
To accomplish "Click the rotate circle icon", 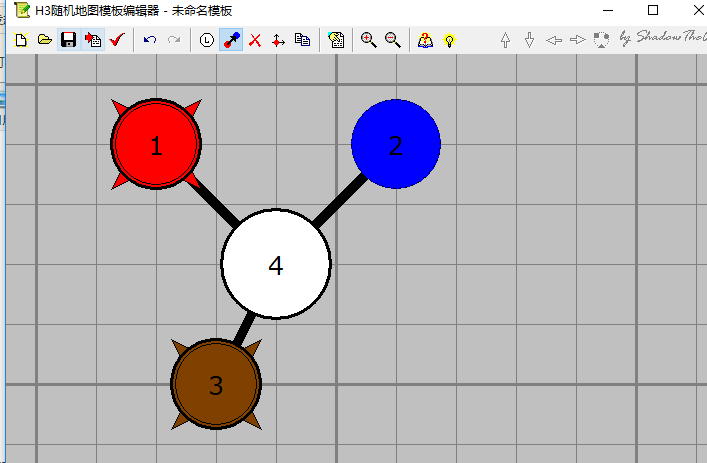I will 601,40.
